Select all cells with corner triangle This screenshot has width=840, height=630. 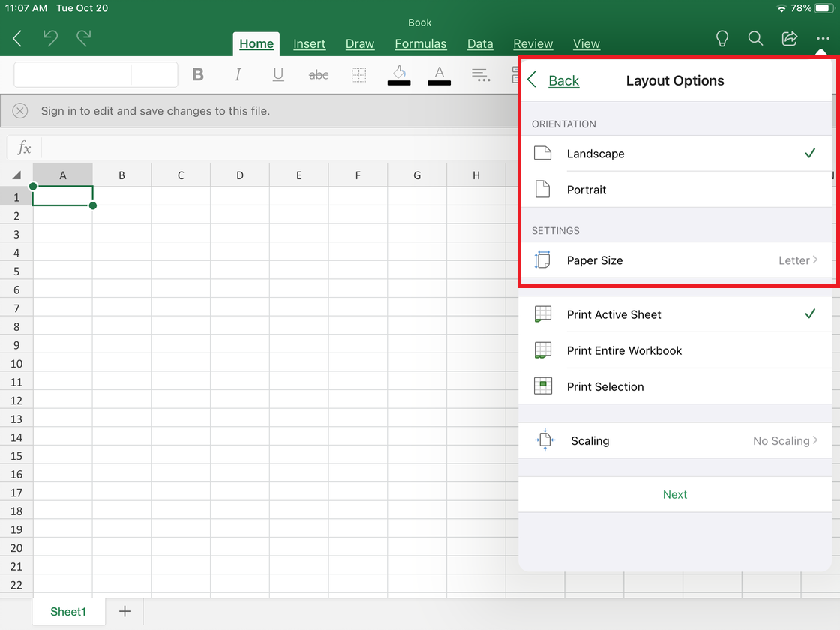click(x=16, y=175)
